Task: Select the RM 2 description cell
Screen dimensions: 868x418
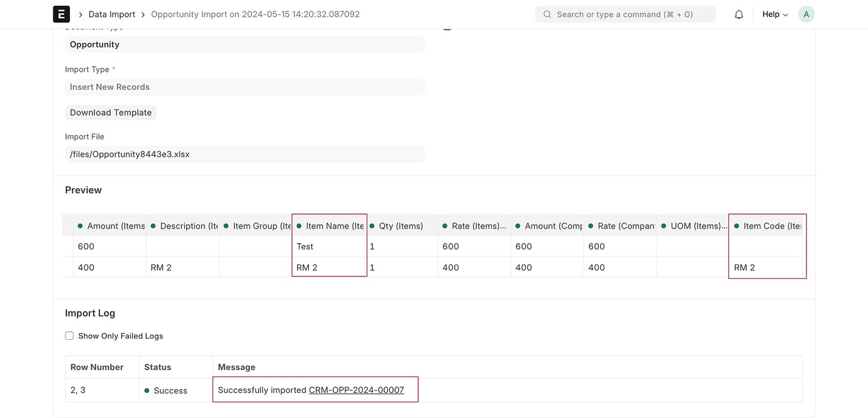Action: click(x=182, y=267)
